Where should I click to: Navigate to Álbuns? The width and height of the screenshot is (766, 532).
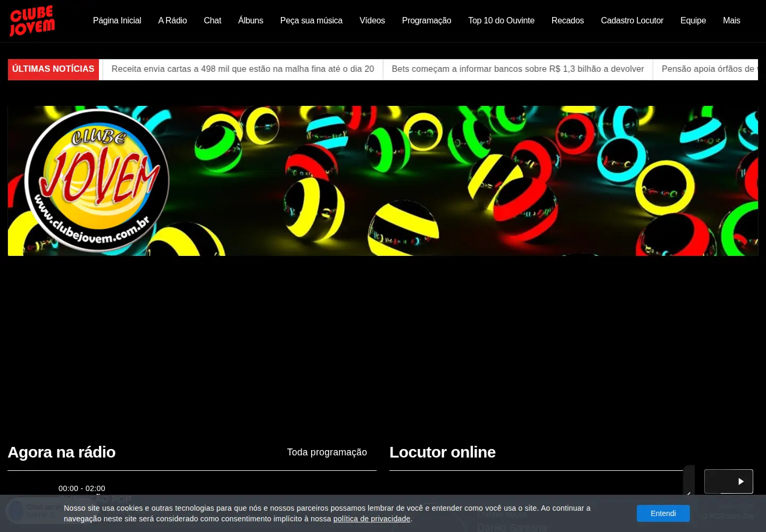point(251,21)
